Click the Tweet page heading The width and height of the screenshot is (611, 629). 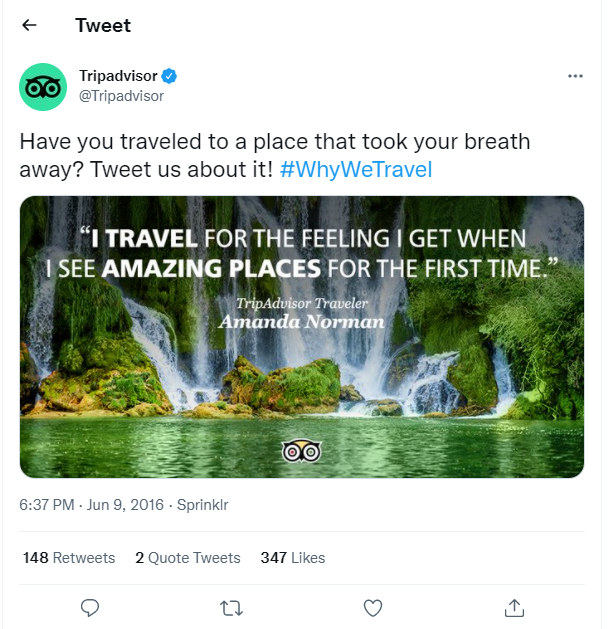[103, 25]
